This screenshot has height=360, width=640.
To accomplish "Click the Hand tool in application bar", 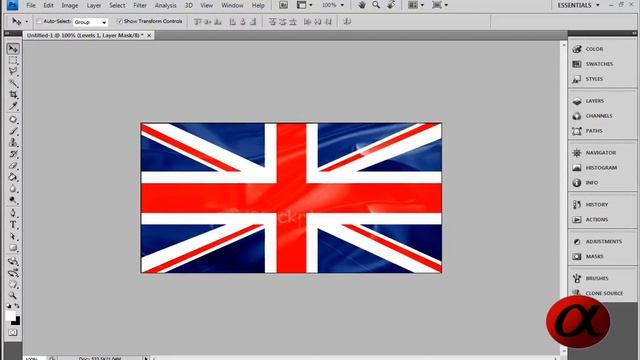I will point(362,5).
